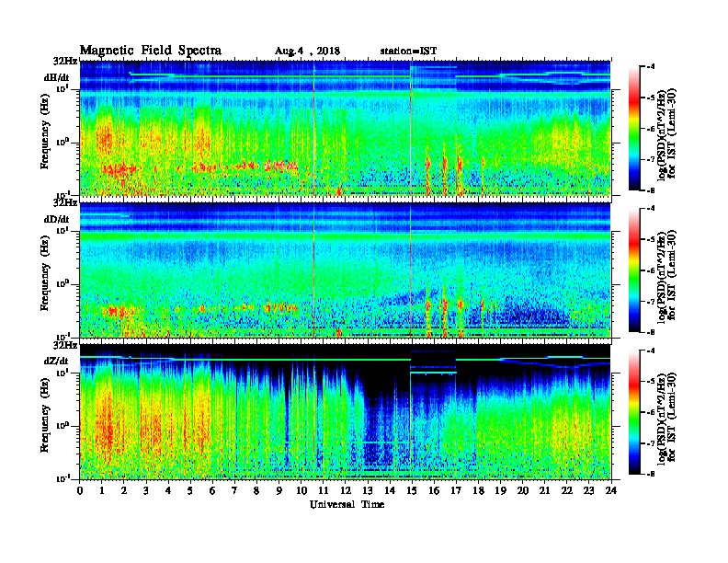Image resolution: width=728 pixels, height=563 pixels.
Task: Click the '3' hour tick label
Action: pyautogui.click(x=146, y=491)
